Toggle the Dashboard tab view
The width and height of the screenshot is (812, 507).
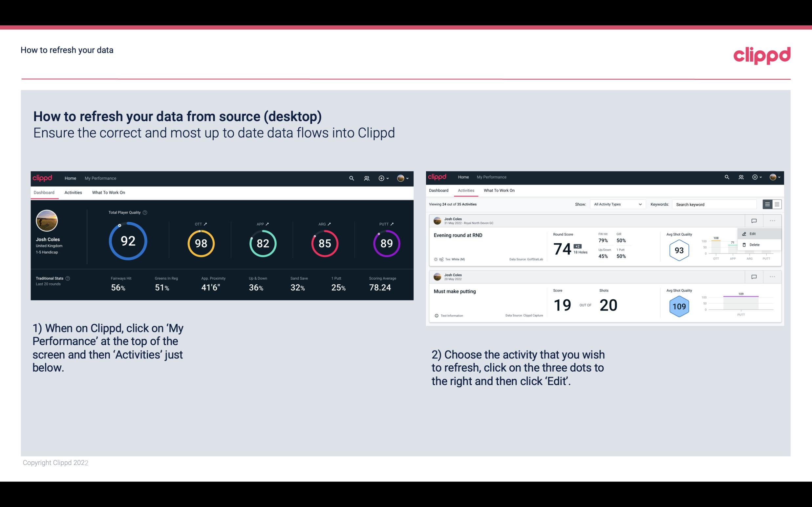click(x=44, y=192)
